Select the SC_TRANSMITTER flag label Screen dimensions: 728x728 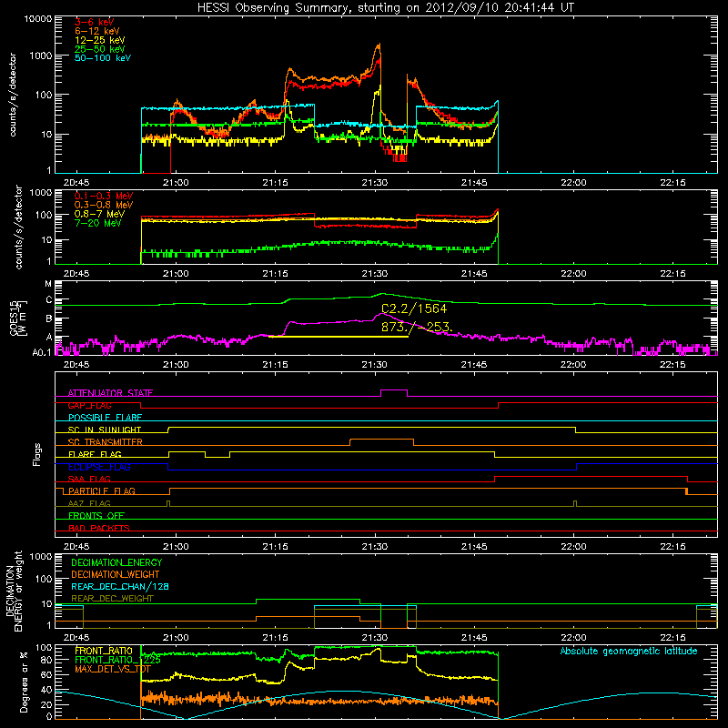pyautogui.click(x=106, y=441)
